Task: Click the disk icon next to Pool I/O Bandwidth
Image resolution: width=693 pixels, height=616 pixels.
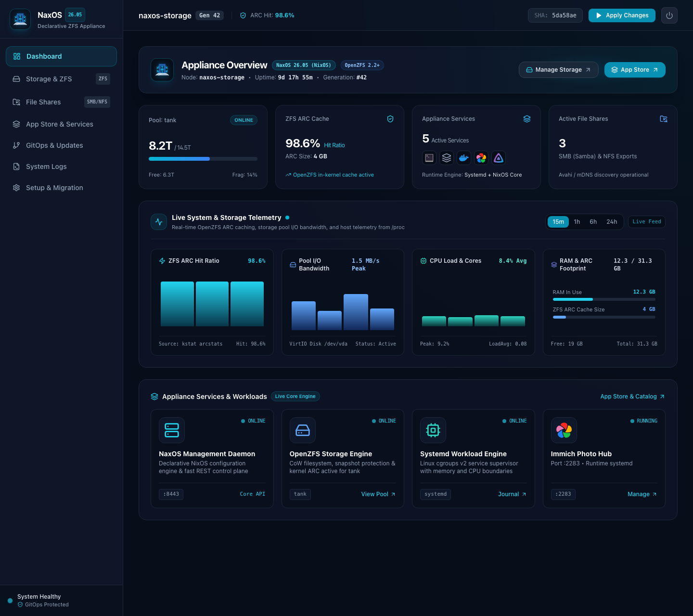Action: (293, 265)
